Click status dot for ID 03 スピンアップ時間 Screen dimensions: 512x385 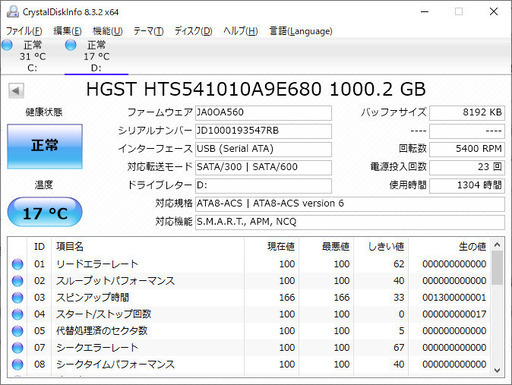point(17,298)
